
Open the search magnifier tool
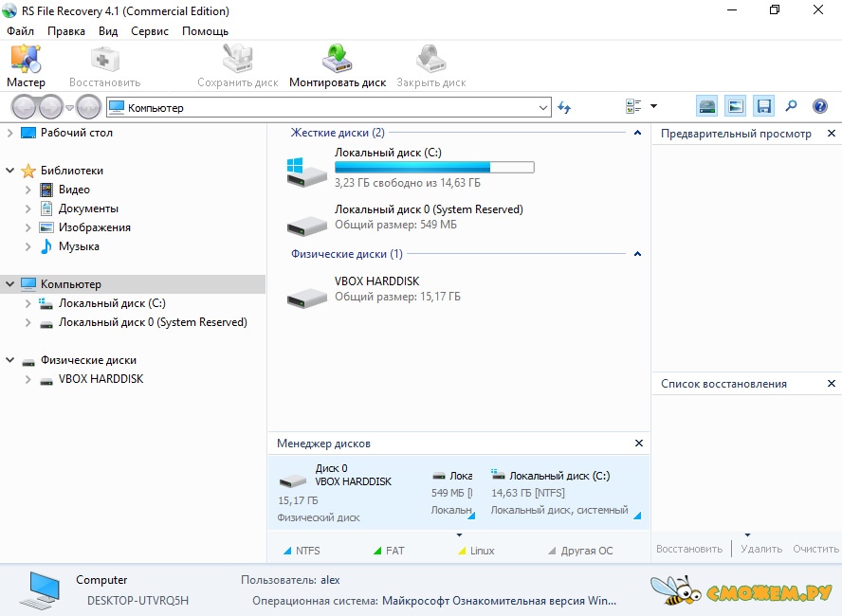tap(791, 106)
